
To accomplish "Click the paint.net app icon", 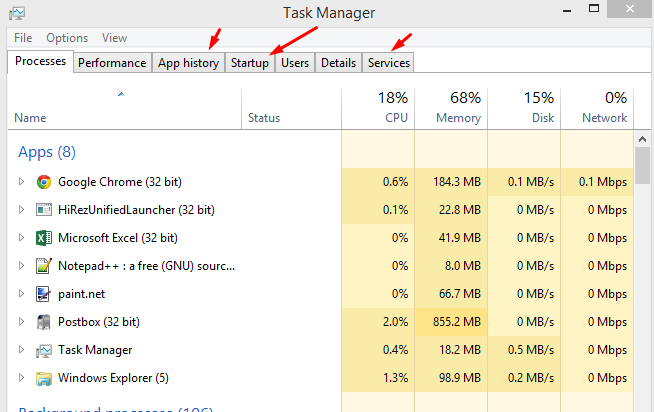I will pyautogui.click(x=44, y=294).
